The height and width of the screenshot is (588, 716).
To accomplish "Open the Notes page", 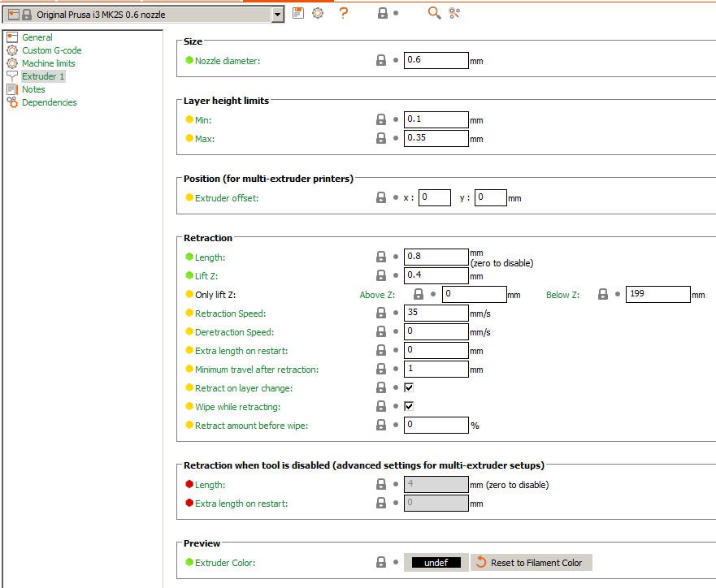I will (x=33, y=89).
